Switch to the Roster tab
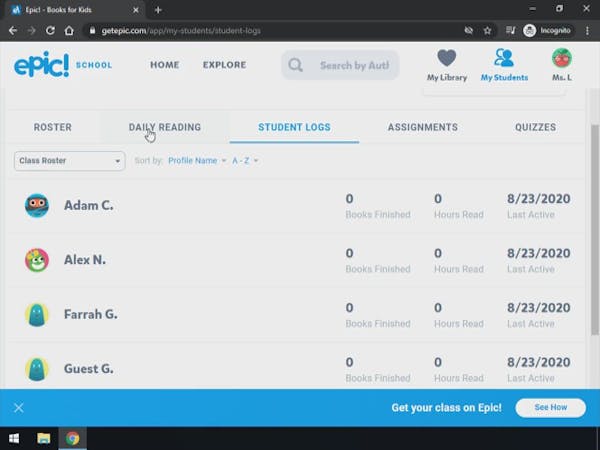 (x=53, y=127)
